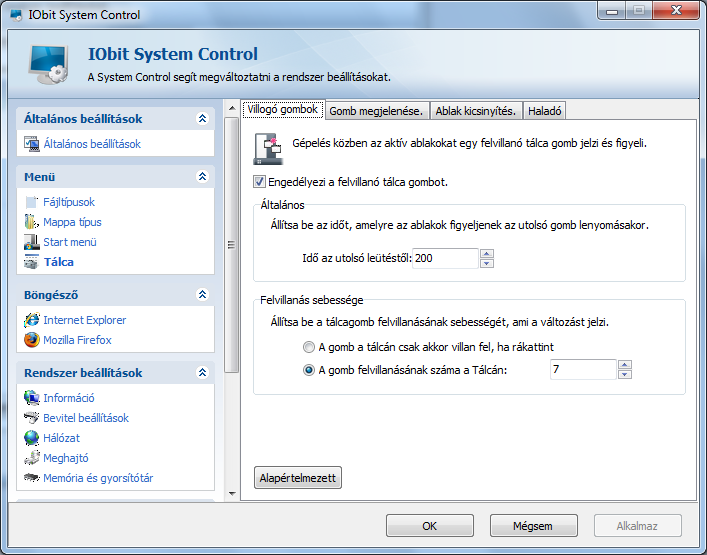Image resolution: width=707 pixels, height=555 pixels.
Task: Open the Mappa típus link
Action: pyautogui.click(x=73, y=222)
